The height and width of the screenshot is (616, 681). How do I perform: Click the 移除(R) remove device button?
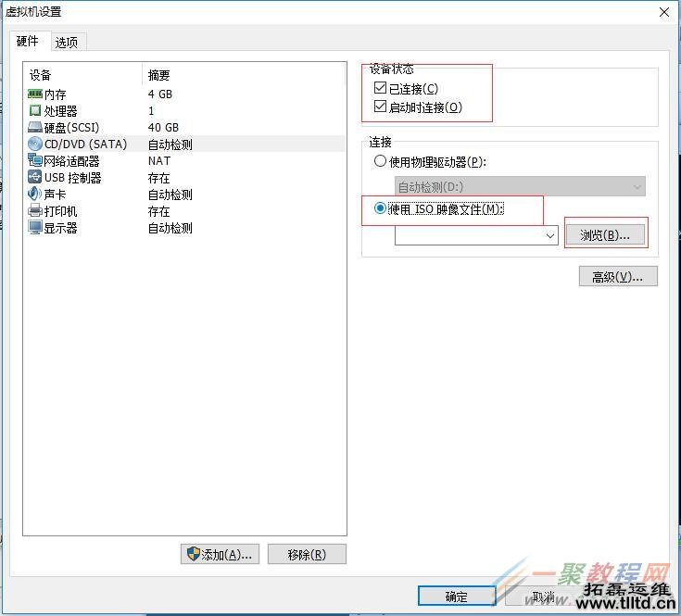tap(307, 554)
